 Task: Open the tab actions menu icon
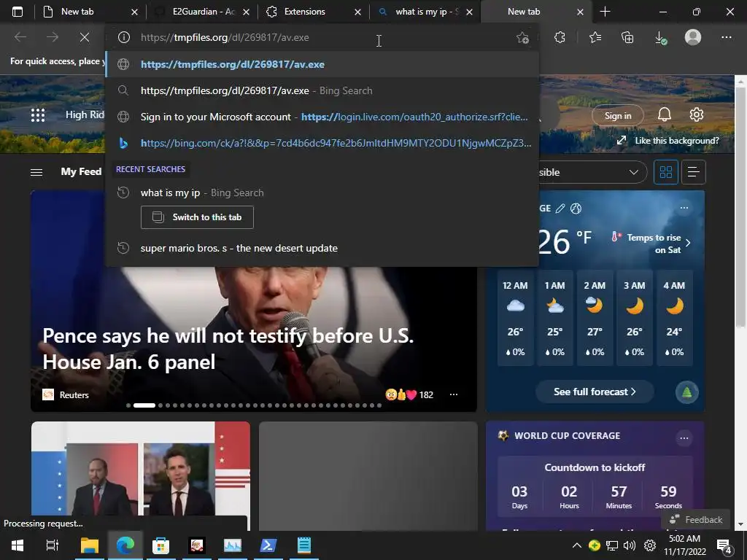tap(18, 12)
